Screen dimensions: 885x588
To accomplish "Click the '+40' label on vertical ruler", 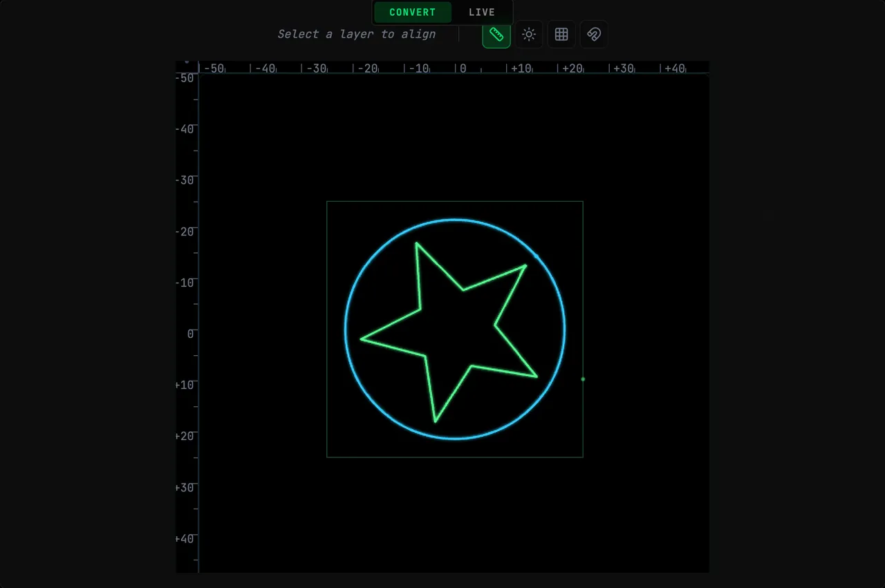I will click(185, 539).
